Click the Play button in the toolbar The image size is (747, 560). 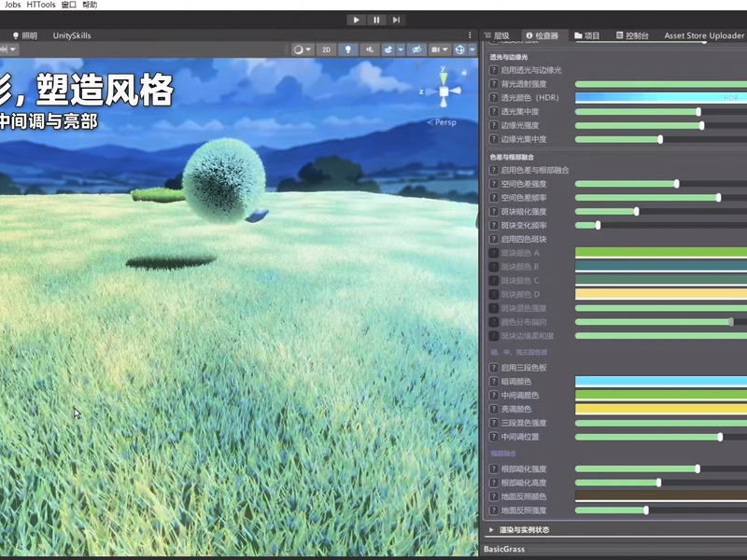coord(356,20)
